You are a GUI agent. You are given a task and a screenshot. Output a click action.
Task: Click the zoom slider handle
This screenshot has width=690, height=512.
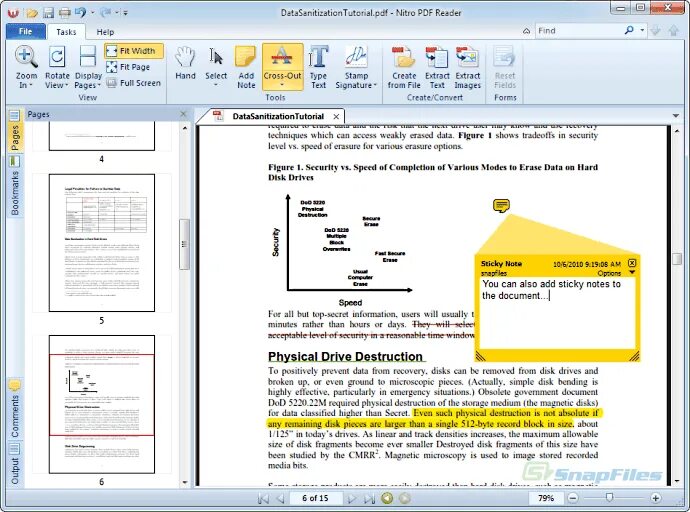tap(609, 497)
